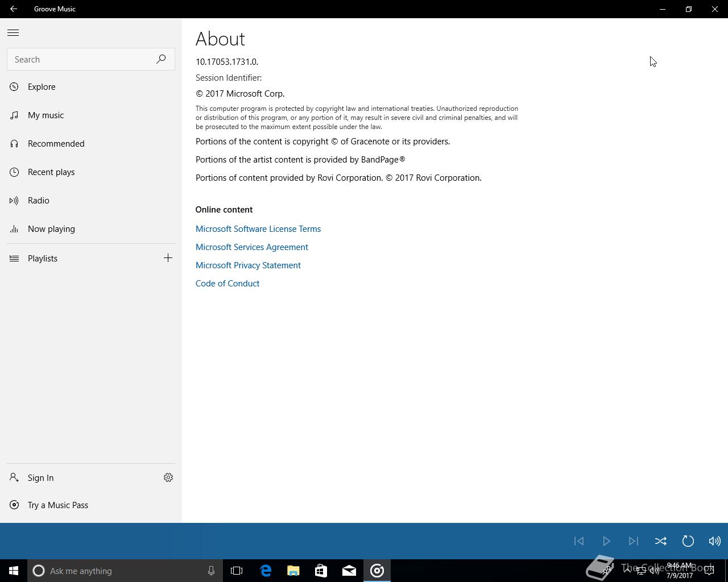Open My music

point(91,115)
